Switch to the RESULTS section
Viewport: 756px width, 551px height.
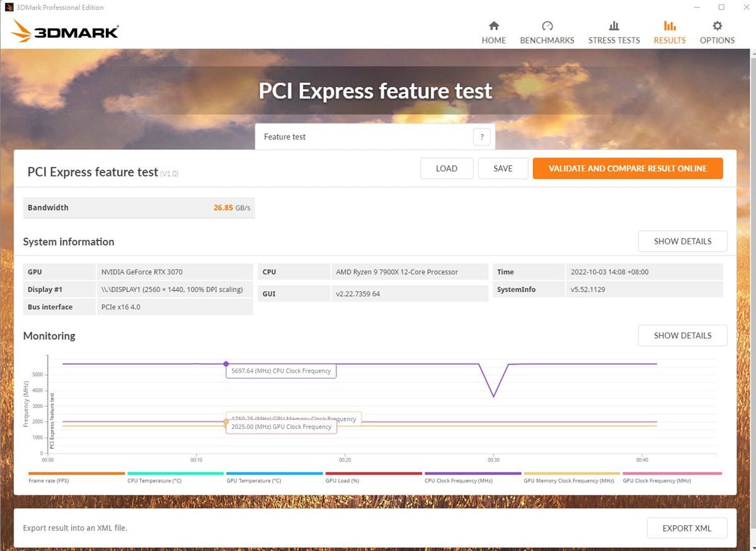click(x=670, y=33)
